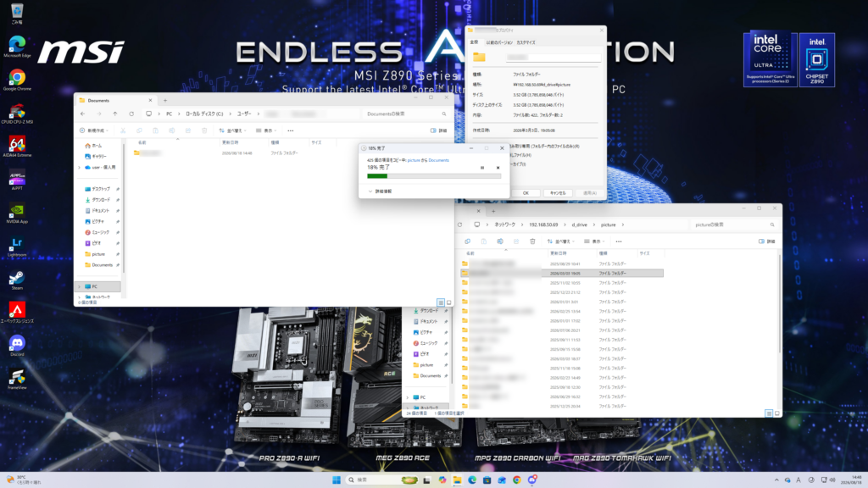868x488 pixels.
Task: Click OK in the properties dialog
Action: pos(526,193)
